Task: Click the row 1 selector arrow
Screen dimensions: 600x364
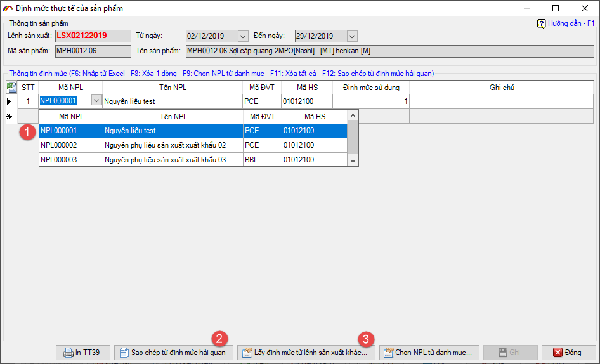Action: click(x=9, y=101)
